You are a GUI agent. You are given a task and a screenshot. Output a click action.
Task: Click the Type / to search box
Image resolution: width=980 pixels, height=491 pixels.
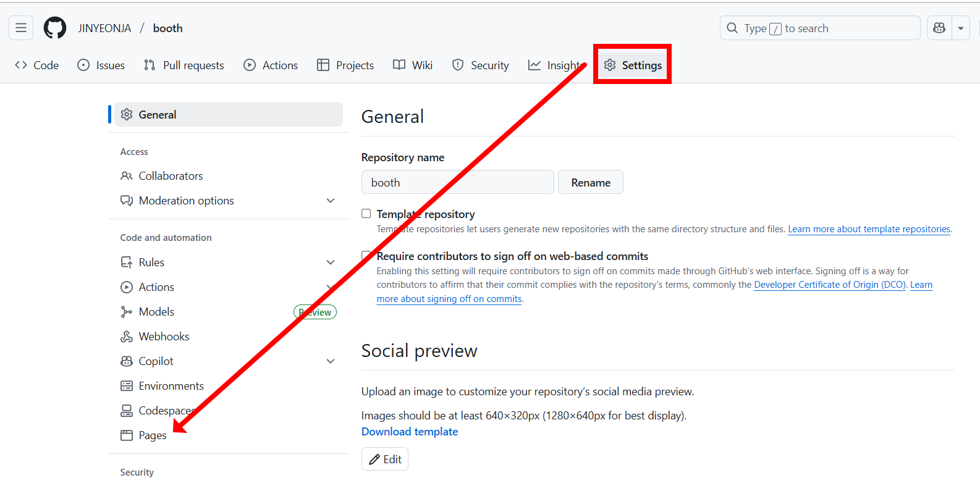coord(820,28)
